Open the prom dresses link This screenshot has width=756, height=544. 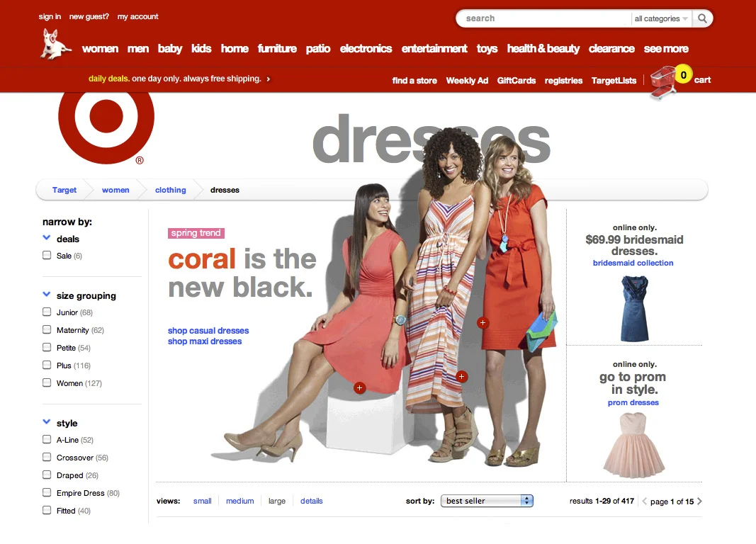click(x=633, y=402)
